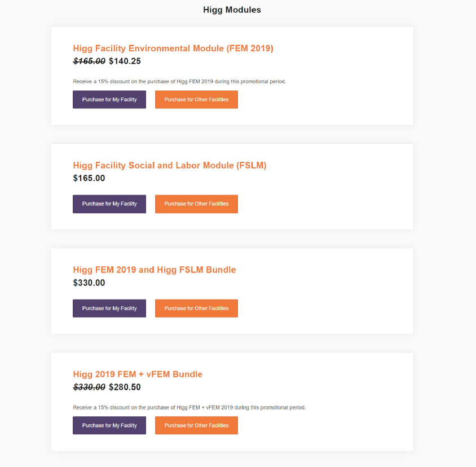Select Higg 2019 FEM + vFEM Bundle title
The width and height of the screenshot is (476, 467).
138,374
